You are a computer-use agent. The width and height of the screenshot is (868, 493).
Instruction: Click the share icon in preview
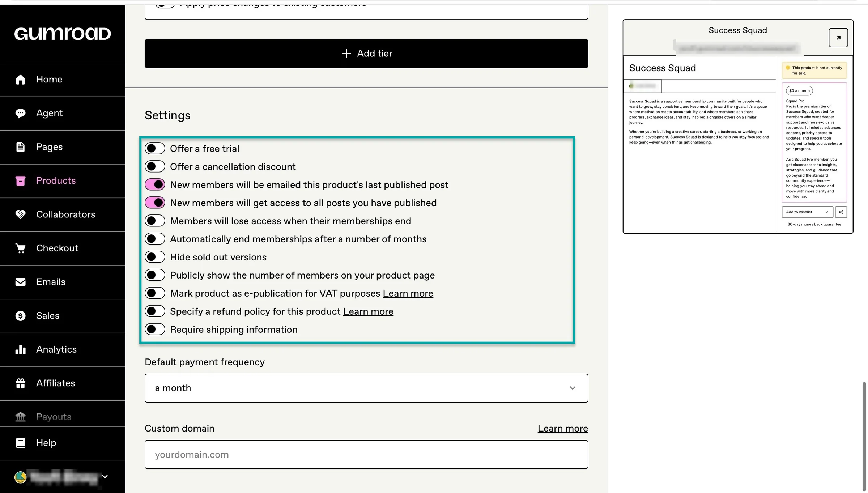841,212
